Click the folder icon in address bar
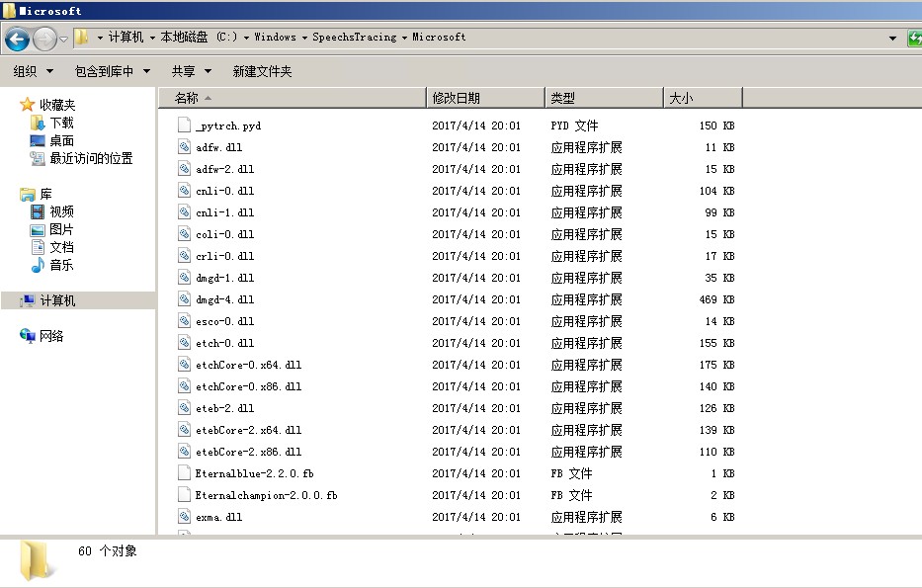Screen dimensions: 922x588 82,37
